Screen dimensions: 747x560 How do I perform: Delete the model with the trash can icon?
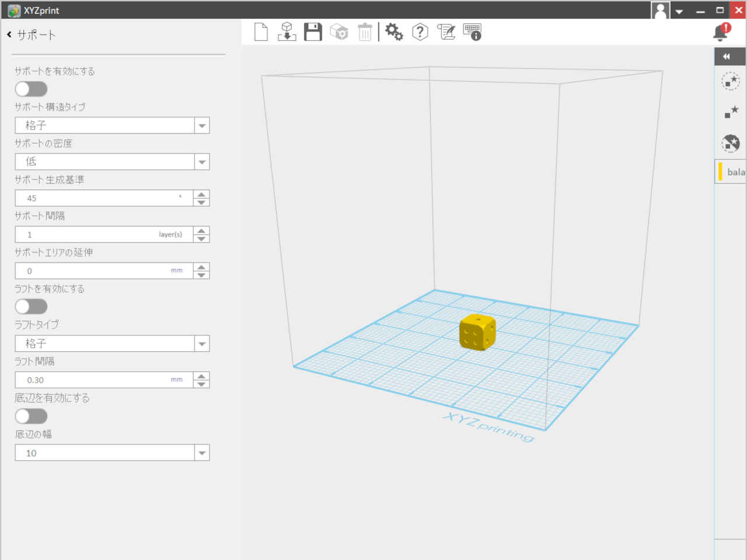point(365,32)
